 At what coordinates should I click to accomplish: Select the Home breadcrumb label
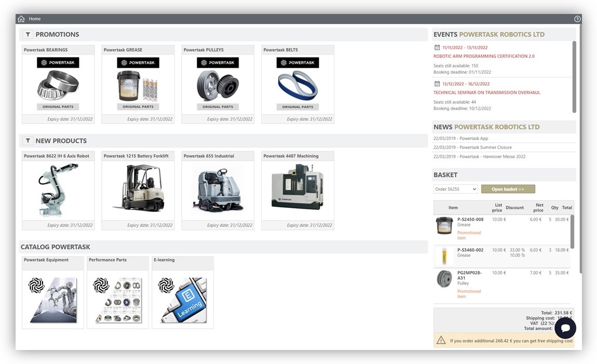pos(35,19)
